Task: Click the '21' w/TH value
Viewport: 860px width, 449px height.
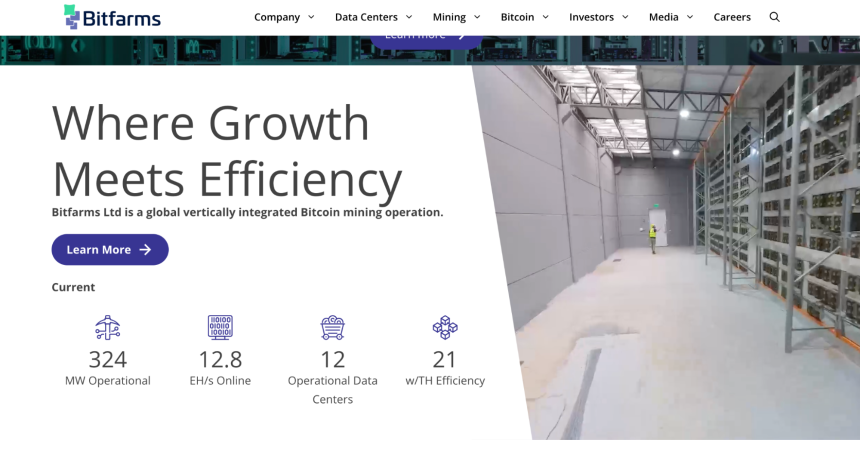Action: [x=445, y=360]
